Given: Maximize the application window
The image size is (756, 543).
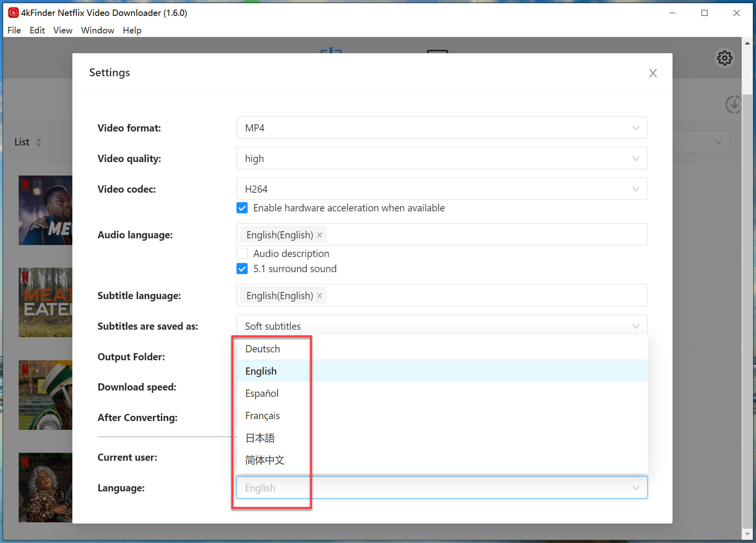Looking at the screenshot, I should click(x=704, y=13).
